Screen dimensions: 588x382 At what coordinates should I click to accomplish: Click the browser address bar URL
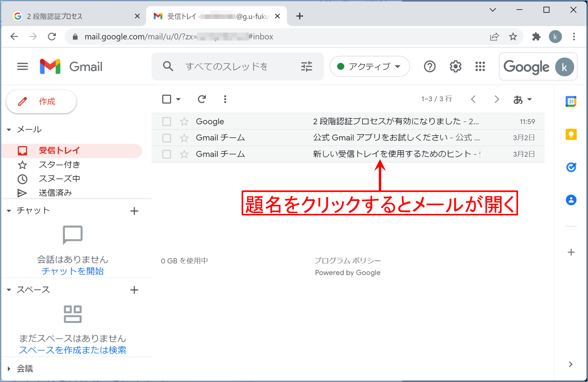pos(179,37)
